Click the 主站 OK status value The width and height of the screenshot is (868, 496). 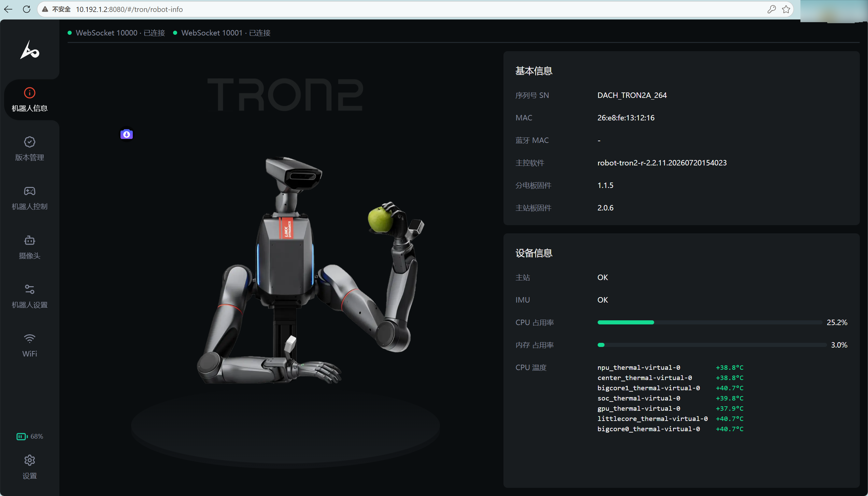[x=602, y=277]
